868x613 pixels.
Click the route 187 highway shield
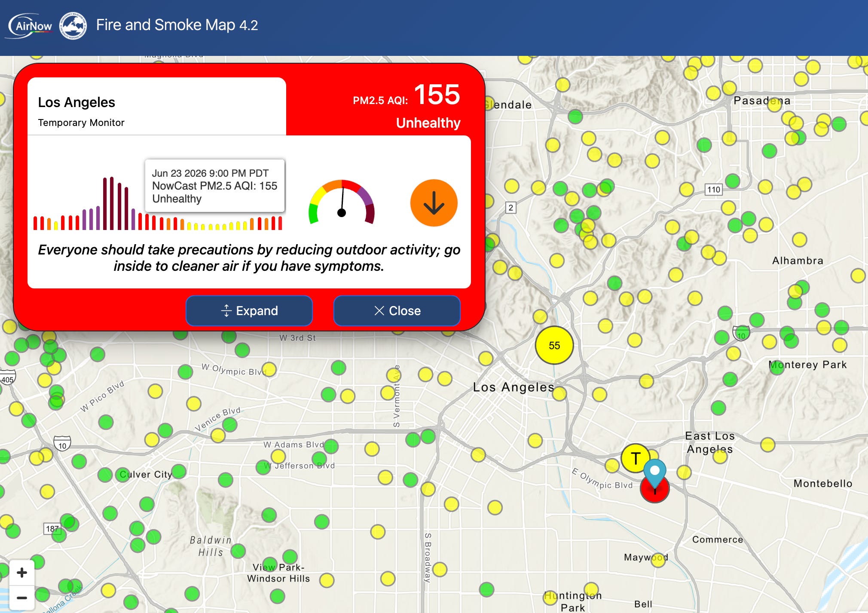[x=52, y=529]
